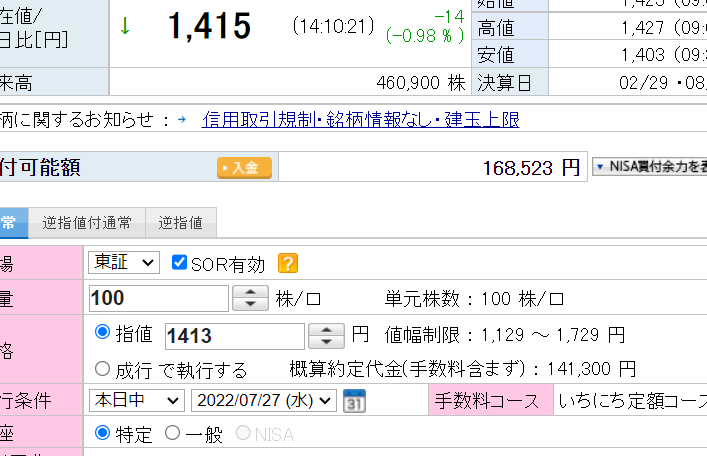The height and width of the screenshot is (456, 707).
Task: Click the limit price input field
Action: point(234,336)
